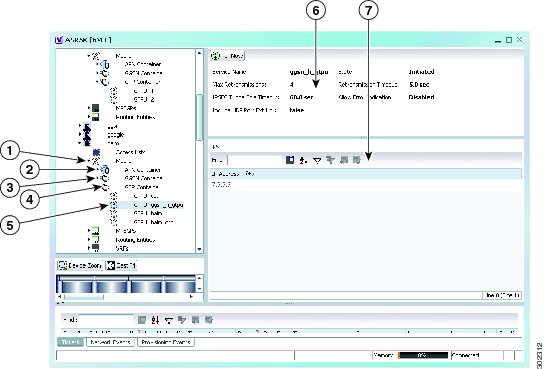The image size is (545, 369).
Task: Click Clear Filter icon in tickets pane toolbar
Action: pyautogui.click(x=182, y=320)
